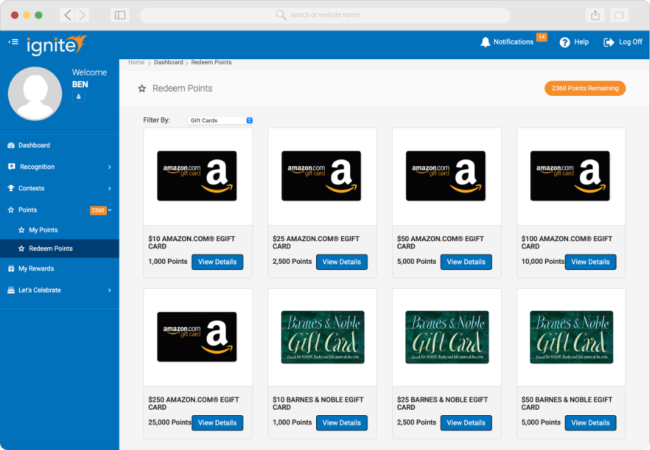Click the My Rewards gift icon

(11, 269)
